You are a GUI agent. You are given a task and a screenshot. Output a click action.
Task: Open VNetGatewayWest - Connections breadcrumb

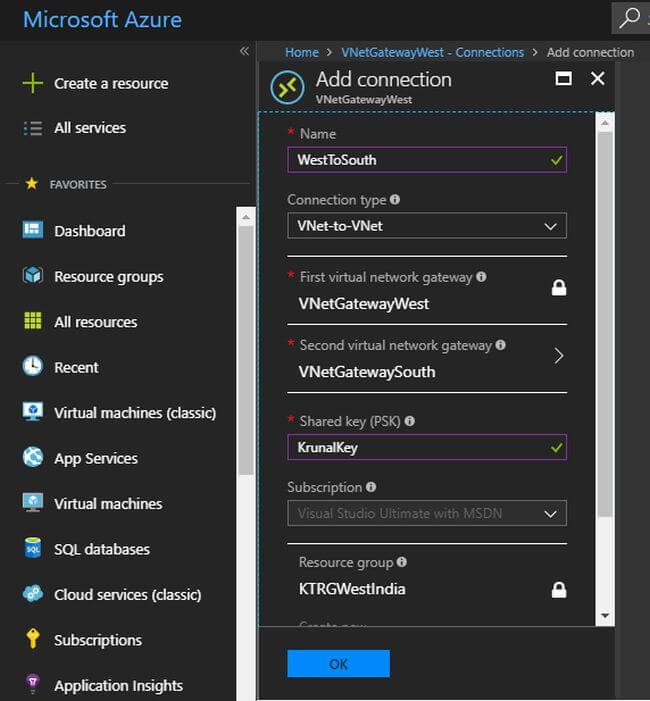(433, 52)
